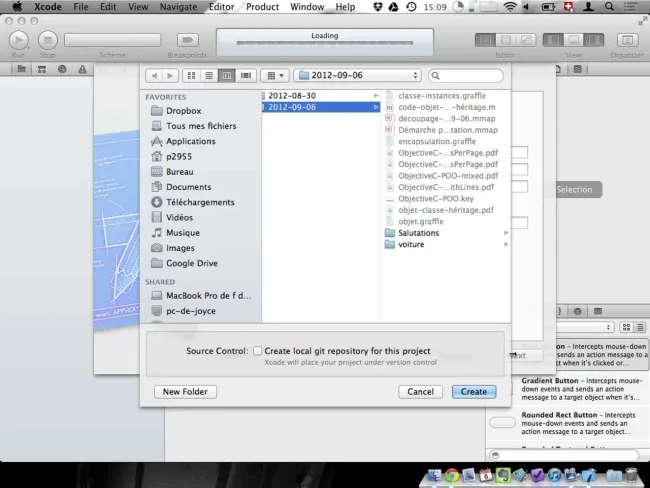Open the Window menu
The width and height of the screenshot is (650, 488).
(x=307, y=7)
